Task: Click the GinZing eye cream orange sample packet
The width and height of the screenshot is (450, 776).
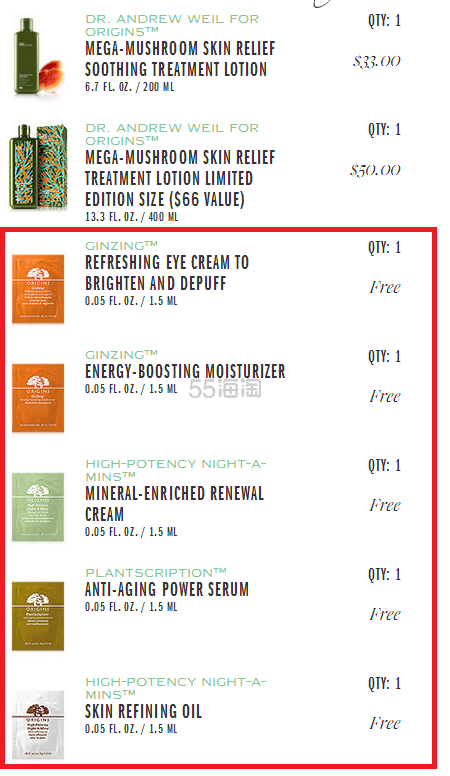Action: 38,289
